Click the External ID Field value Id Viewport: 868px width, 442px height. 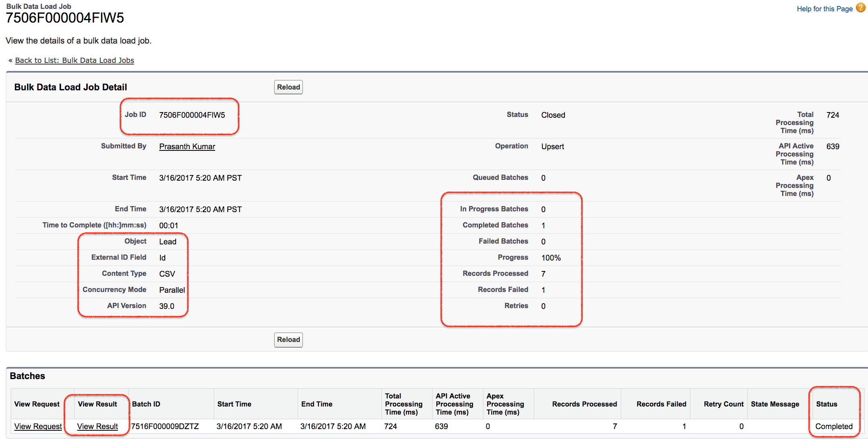[x=162, y=258]
